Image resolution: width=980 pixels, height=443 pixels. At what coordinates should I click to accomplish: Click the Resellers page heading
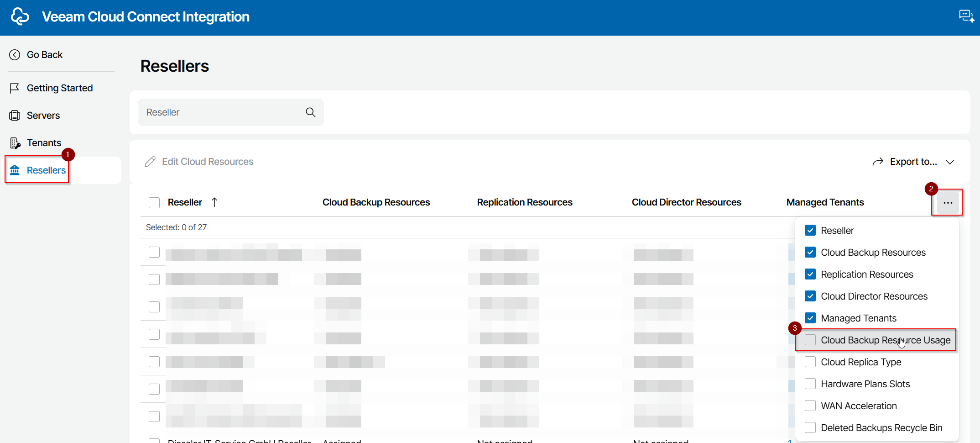[x=175, y=66]
